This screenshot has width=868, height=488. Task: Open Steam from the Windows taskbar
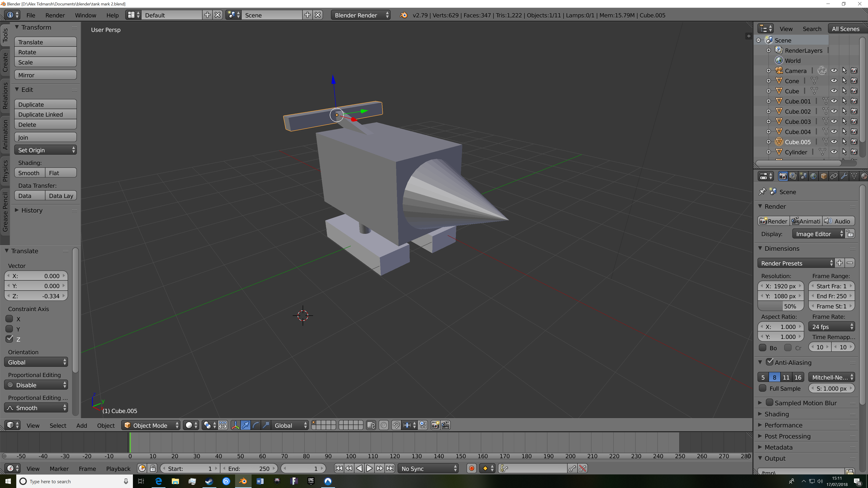pyautogui.click(x=209, y=481)
